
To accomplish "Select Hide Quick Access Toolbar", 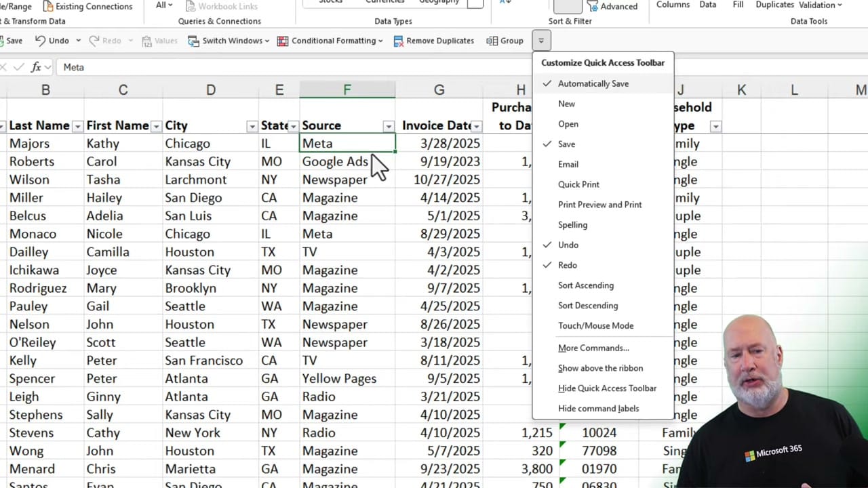I will 607,388.
